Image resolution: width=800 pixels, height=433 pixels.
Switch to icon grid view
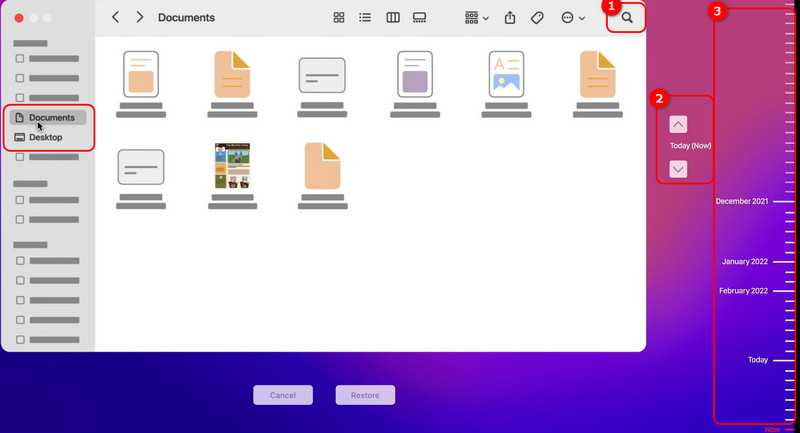click(x=339, y=18)
